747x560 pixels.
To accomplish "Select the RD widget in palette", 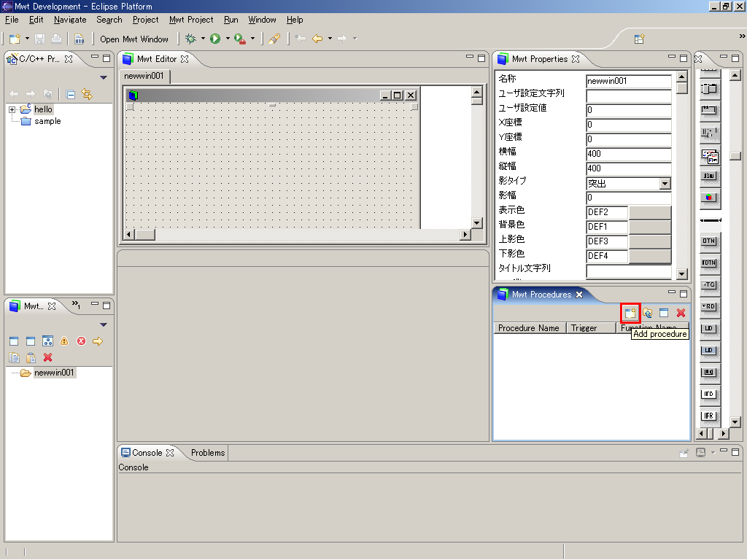I will (709, 307).
